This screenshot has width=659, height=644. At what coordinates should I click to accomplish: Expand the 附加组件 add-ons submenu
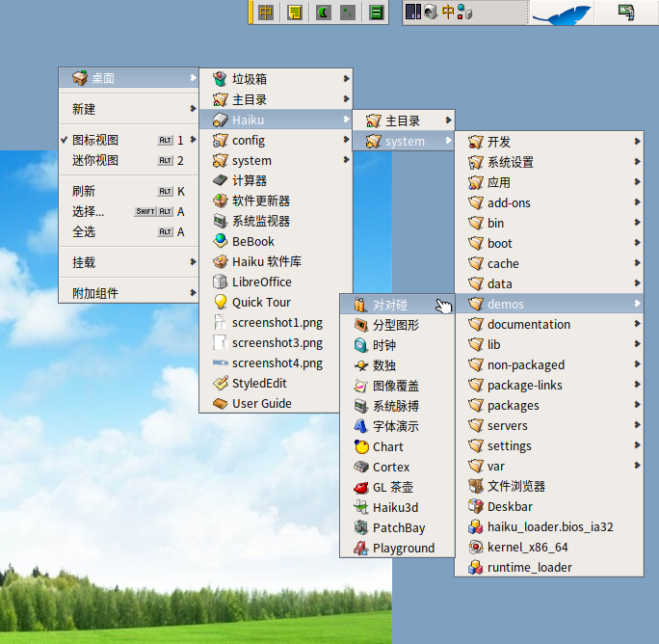(128, 293)
